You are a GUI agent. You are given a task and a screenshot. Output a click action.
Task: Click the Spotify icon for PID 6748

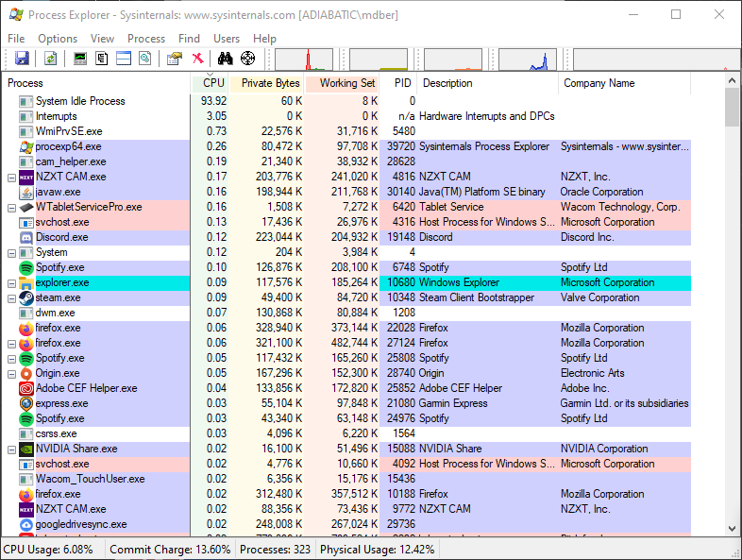[x=26, y=268]
